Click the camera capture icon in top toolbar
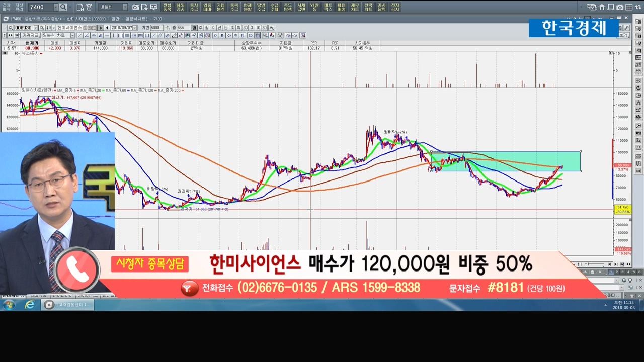Viewport: 644px width, 362px height. [136, 7]
